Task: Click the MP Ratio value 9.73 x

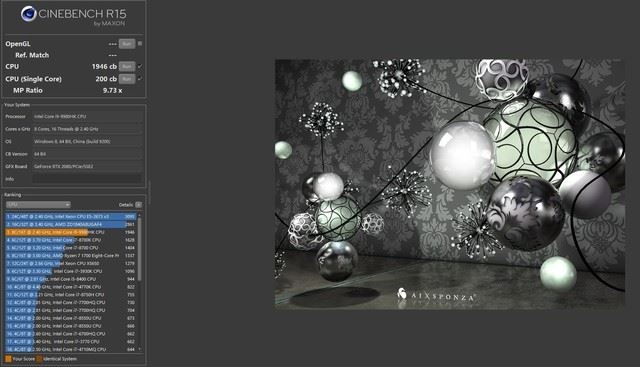Action: [112, 90]
